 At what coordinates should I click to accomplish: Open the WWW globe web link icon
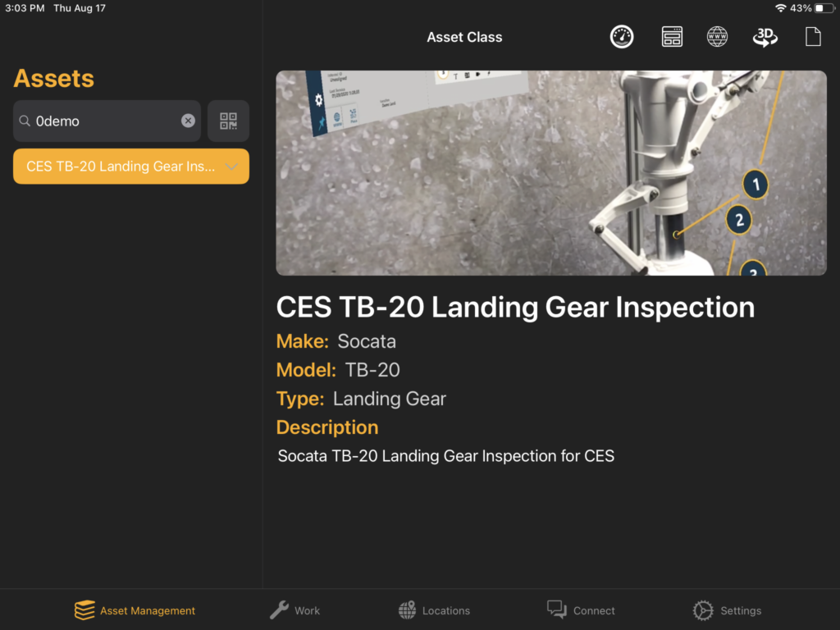(x=717, y=37)
